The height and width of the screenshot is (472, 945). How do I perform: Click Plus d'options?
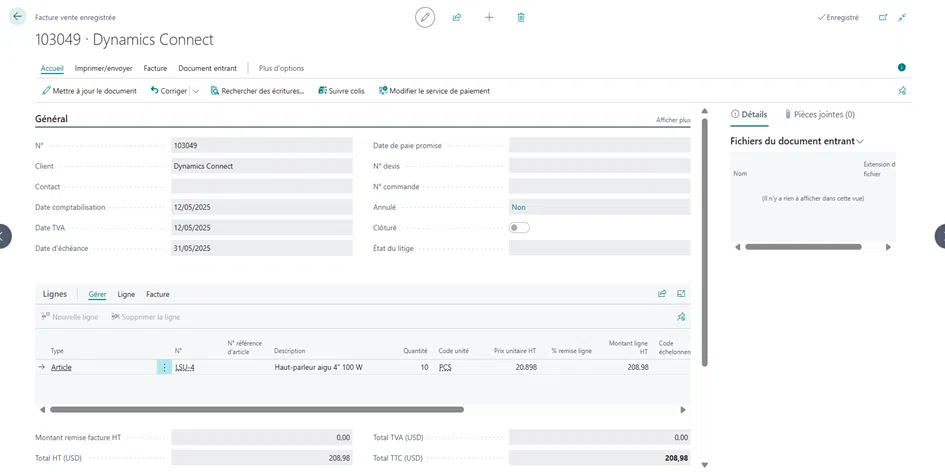pyautogui.click(x=281, y=68)
